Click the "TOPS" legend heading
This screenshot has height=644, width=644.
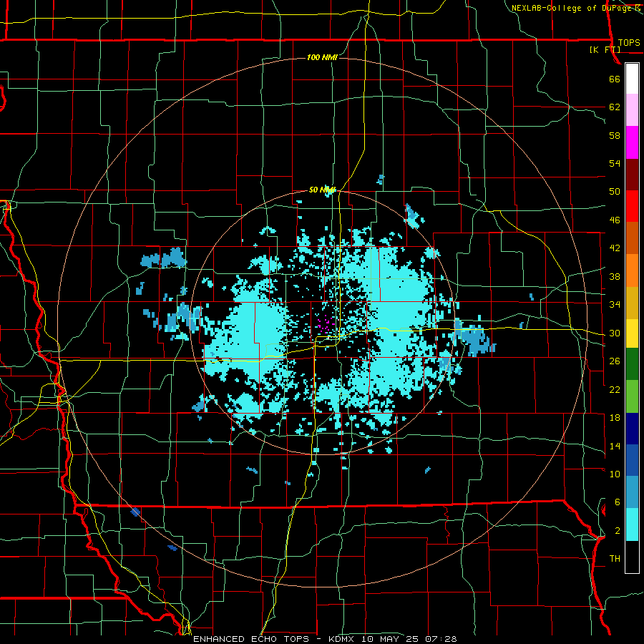[x=629, y=42]
